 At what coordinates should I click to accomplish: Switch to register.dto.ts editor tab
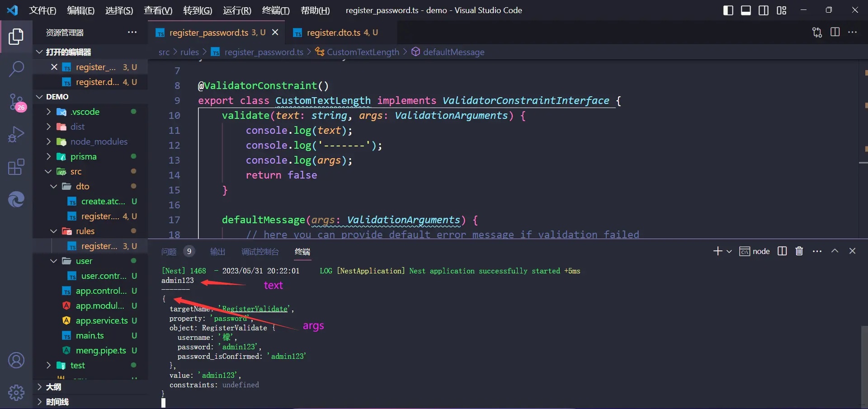[x=333, y=33]
